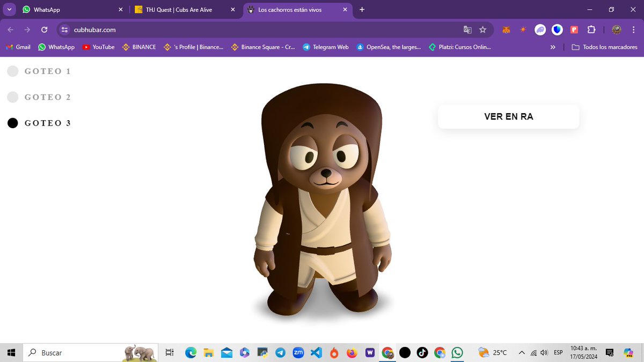Open the Mail app from taskbar
Image resolution: width=644 pixels, height=362 pixels.
pos(226,352)
